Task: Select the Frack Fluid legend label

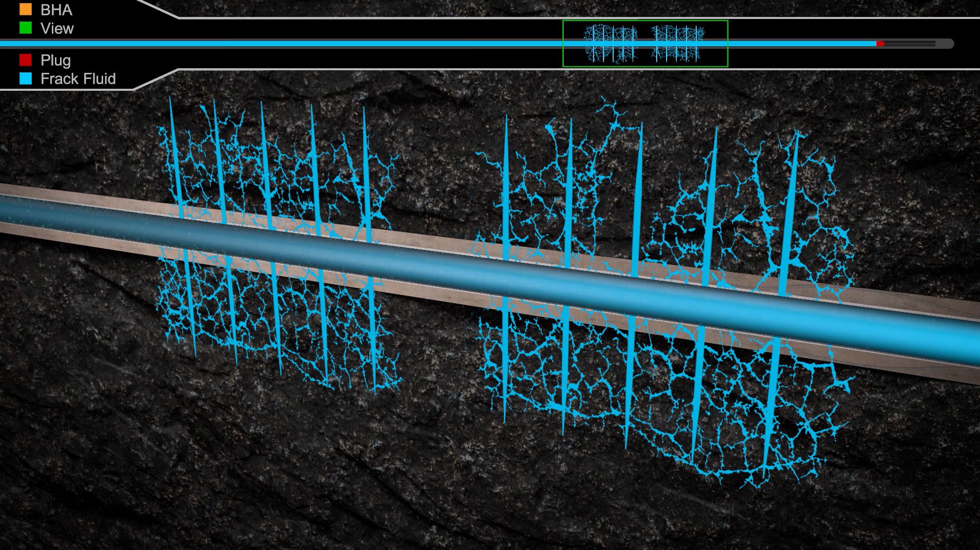Action: (78, 78)
